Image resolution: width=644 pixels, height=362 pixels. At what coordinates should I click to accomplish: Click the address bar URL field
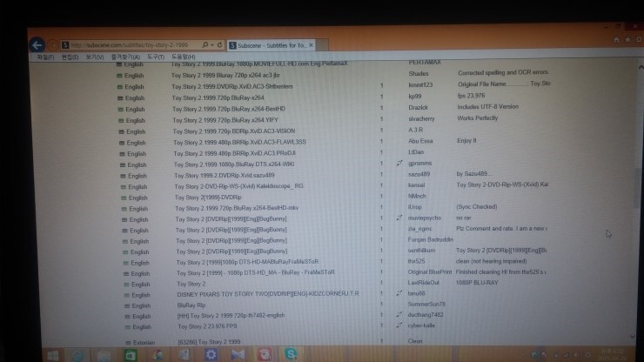click(130, 45)
